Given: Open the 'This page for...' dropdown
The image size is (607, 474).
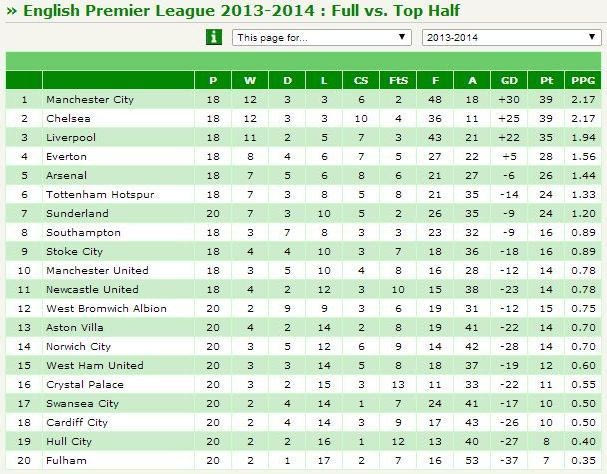Looking at the screenshot, I should [321, 38].
